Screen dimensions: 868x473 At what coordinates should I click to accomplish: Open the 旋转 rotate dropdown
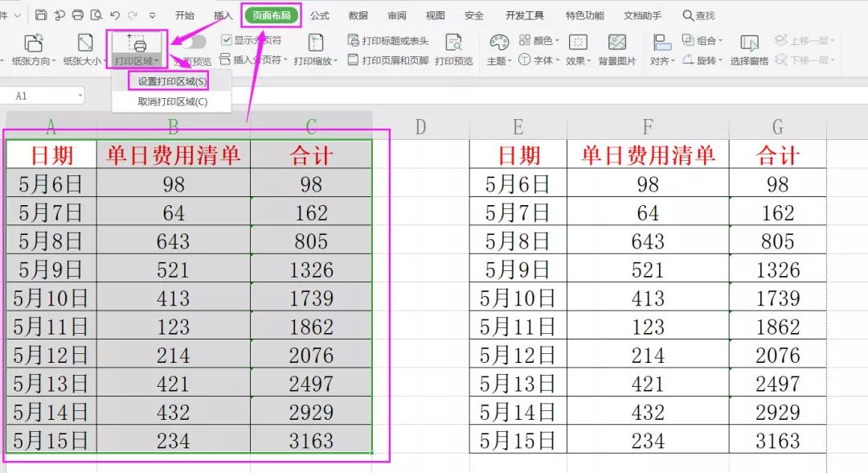tap(702, 60)
